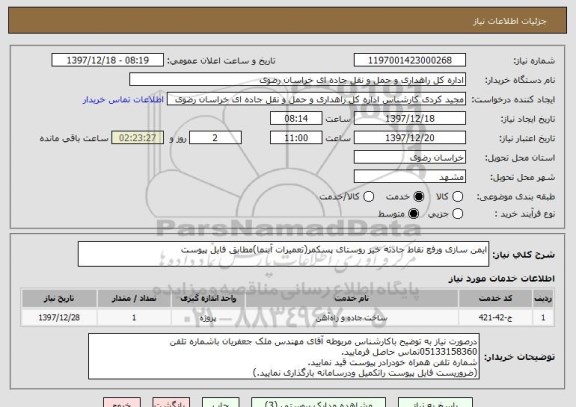Click service code cell ج-42-421
This screenshot has width=576, height=407.
[495, 318]
